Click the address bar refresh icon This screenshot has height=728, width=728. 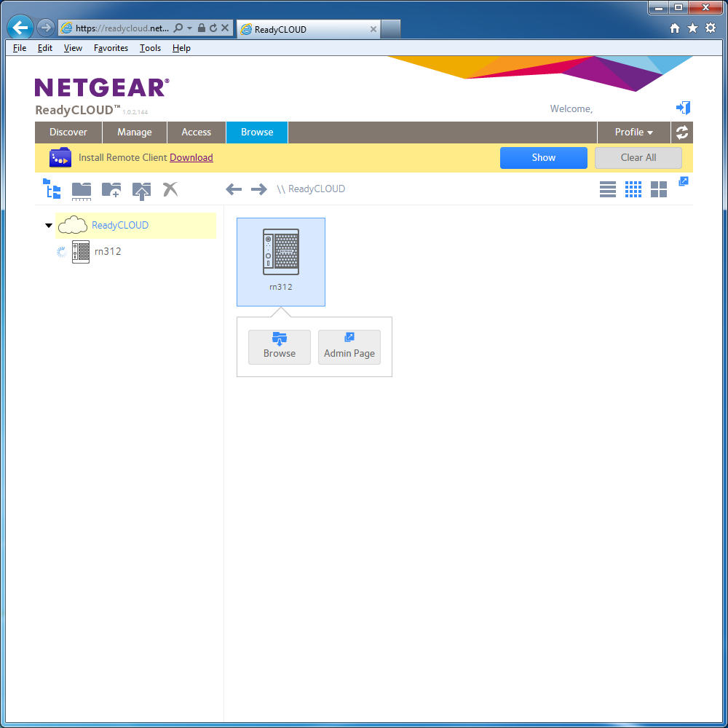pyautogui.click(x=213, y=28)
